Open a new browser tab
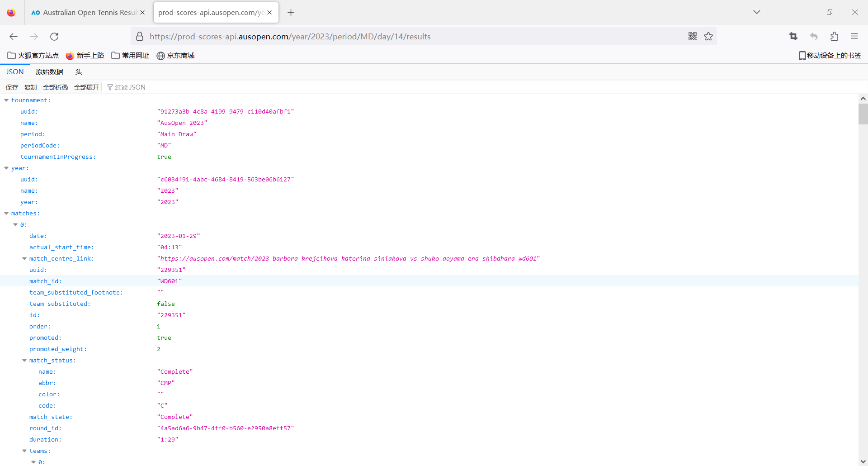 (x=291, y=13)
